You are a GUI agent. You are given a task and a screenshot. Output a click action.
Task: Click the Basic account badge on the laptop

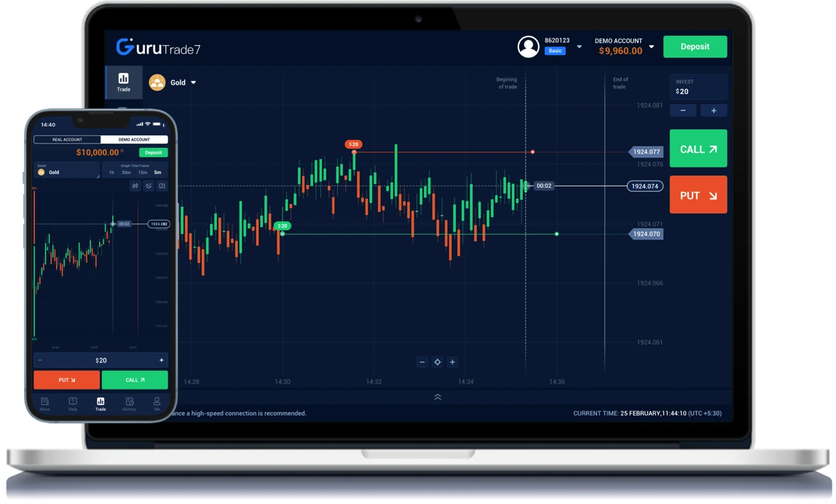click(x=555, y=51)
